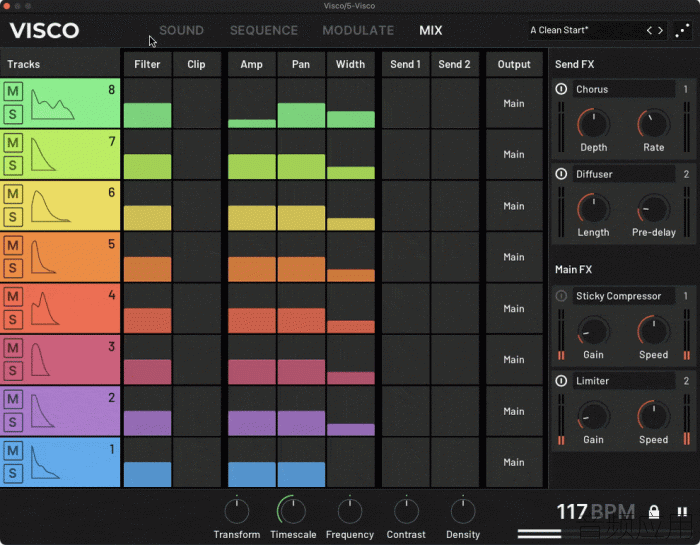Click the Filter column header
The image size is (700, 545).
(x=147, y=64)
